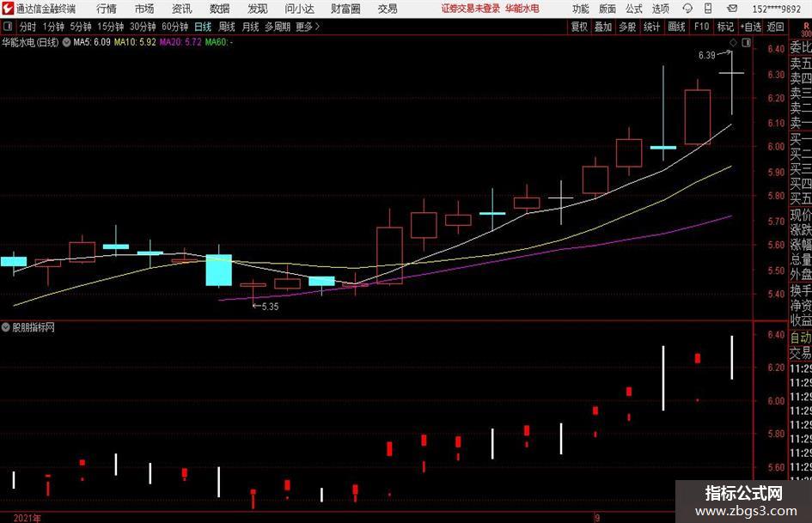Screen dimensions: 812x523
Task: Open the F10 company info
Action: point(701,27)
